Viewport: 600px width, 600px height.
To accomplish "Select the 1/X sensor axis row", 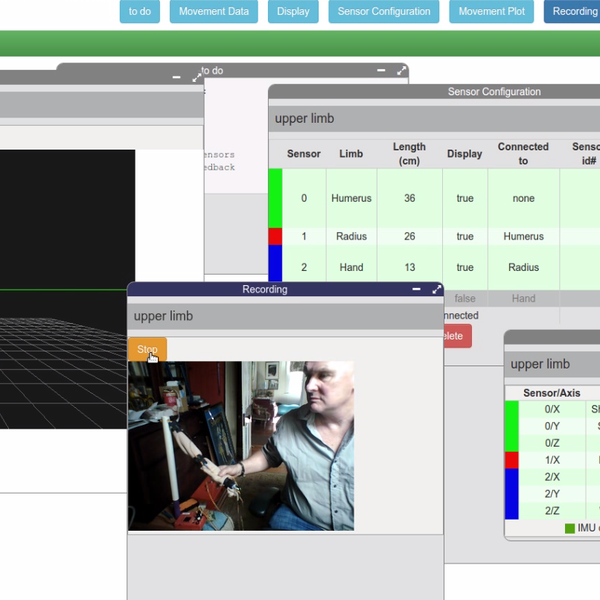I will [x=552, y=460].
